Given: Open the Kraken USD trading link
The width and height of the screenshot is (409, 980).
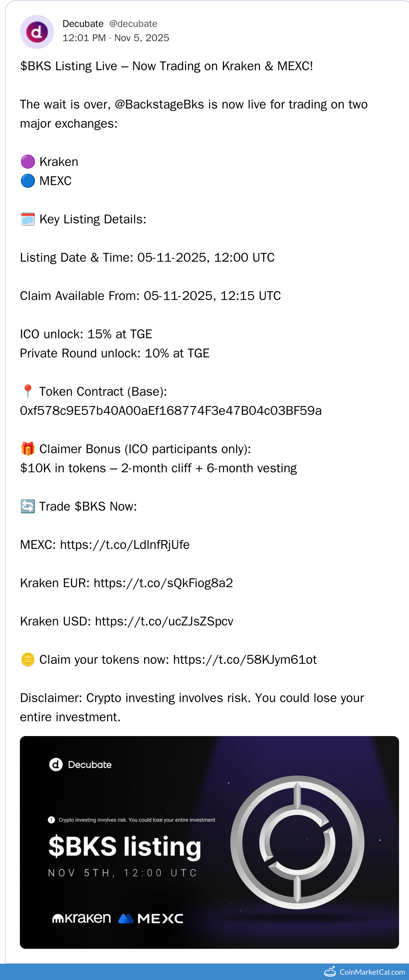Looking at the screenshot, I should pos(164,621).
